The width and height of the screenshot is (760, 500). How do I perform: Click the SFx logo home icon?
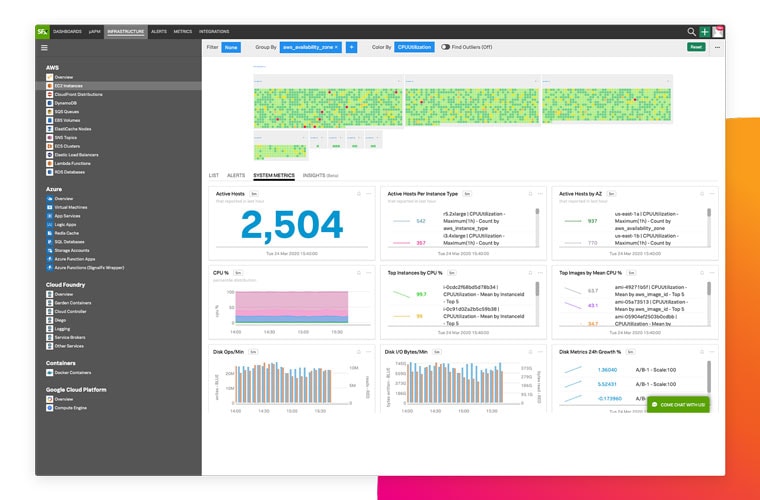(x=42, y=31)
